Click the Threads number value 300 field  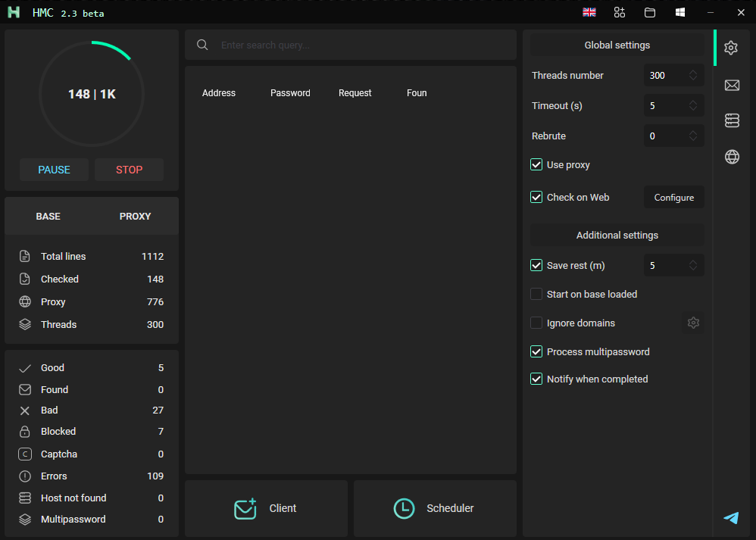click(x=674, y=75)
